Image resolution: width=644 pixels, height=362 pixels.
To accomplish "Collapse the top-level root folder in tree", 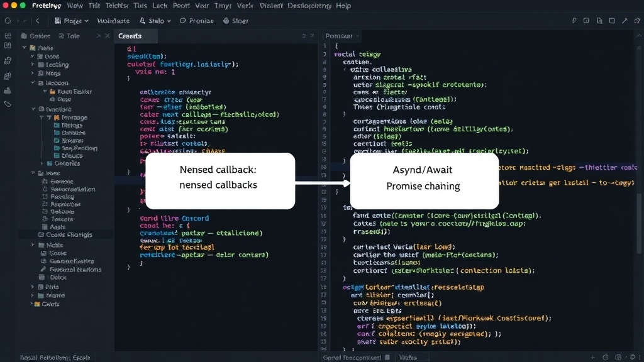I will coord(25,48).
